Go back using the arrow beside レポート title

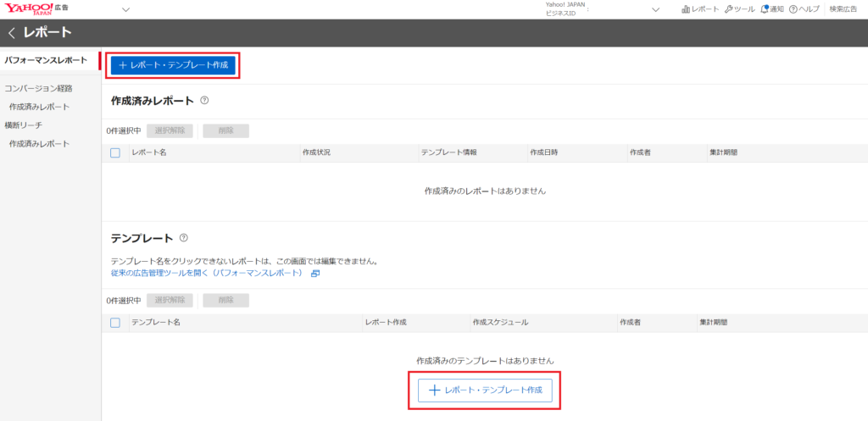(12, 33)
